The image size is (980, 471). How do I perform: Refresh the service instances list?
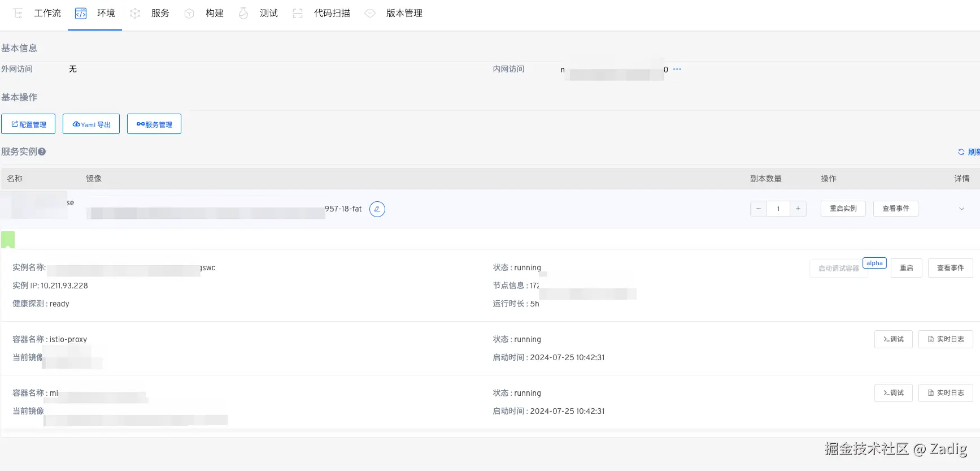click(968, 152)
